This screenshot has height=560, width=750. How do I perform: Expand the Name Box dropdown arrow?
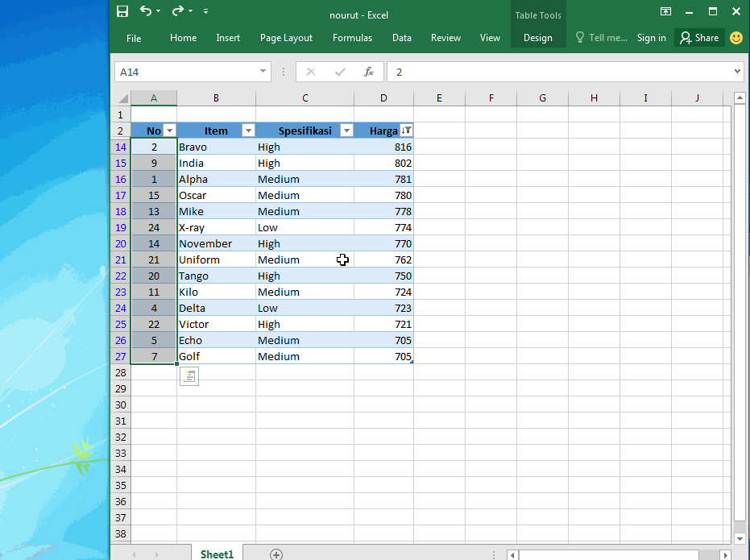(x=262, y=72)
